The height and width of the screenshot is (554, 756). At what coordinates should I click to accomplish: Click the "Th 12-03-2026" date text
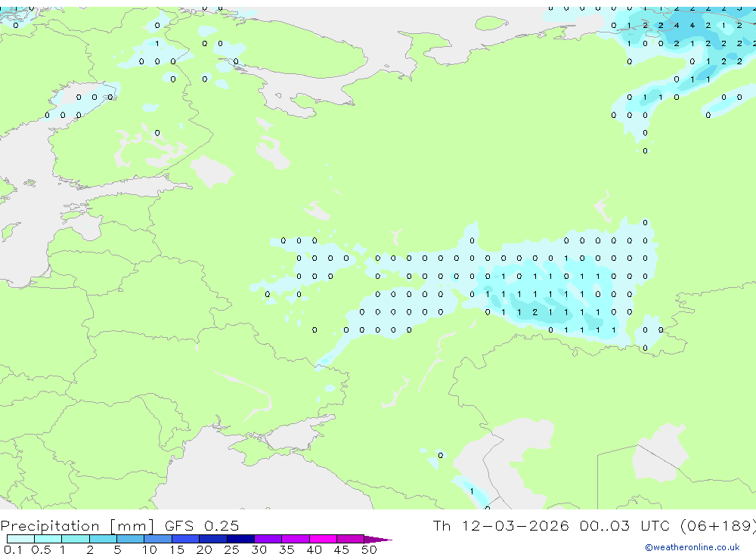[500, 525]
